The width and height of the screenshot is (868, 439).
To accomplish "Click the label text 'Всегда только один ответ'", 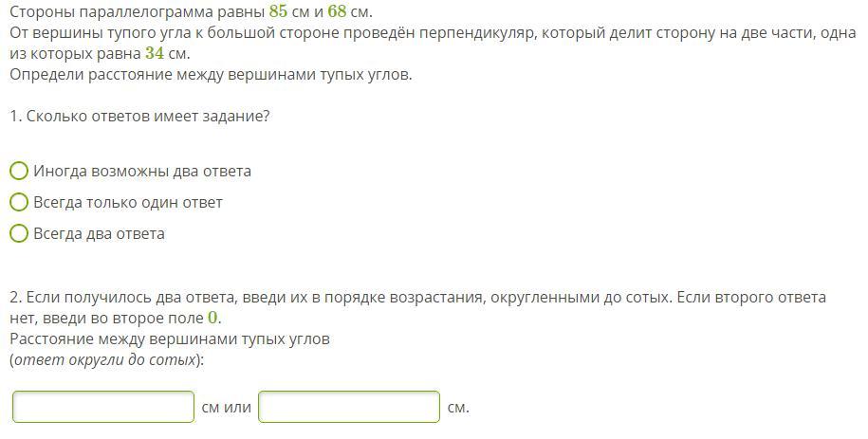I will tap(128, 203).
